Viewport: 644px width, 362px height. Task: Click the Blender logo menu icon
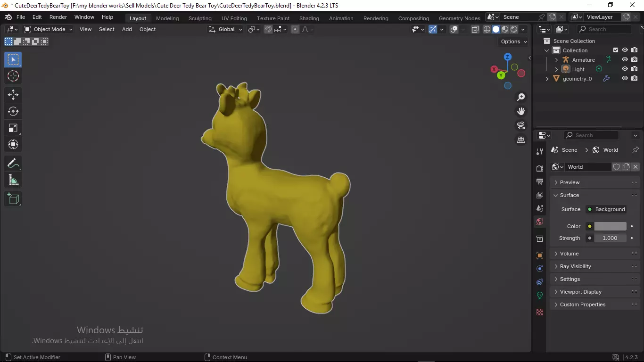click(8, 17)
